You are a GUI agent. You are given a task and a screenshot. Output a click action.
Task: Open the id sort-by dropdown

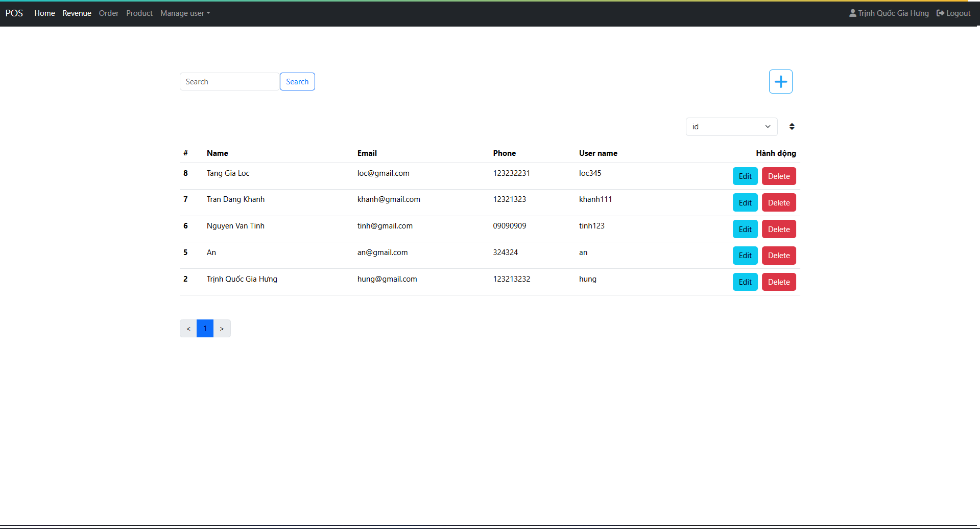pyautogui.click(x=731, y=127)
